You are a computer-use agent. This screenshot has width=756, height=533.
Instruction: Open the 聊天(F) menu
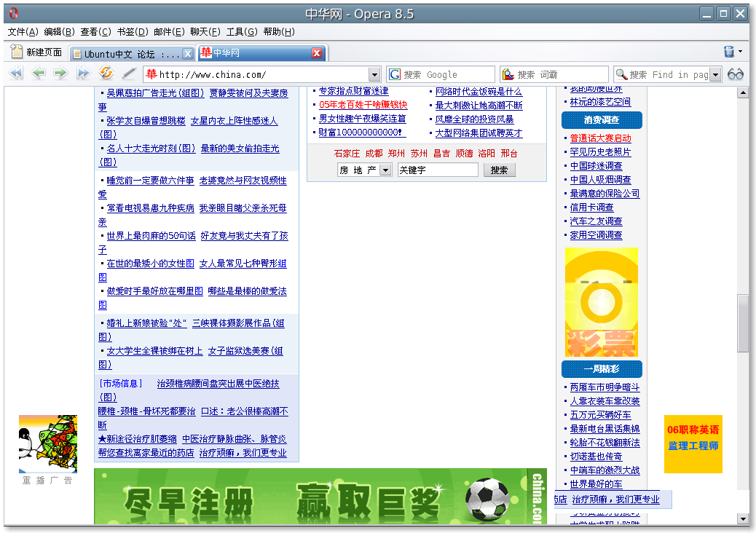tap(205, 32)
